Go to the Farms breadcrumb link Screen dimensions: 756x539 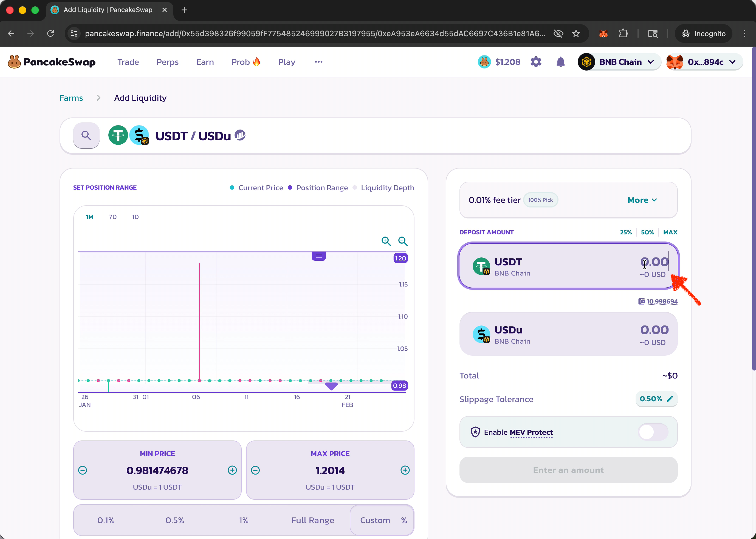click(71, 98)
